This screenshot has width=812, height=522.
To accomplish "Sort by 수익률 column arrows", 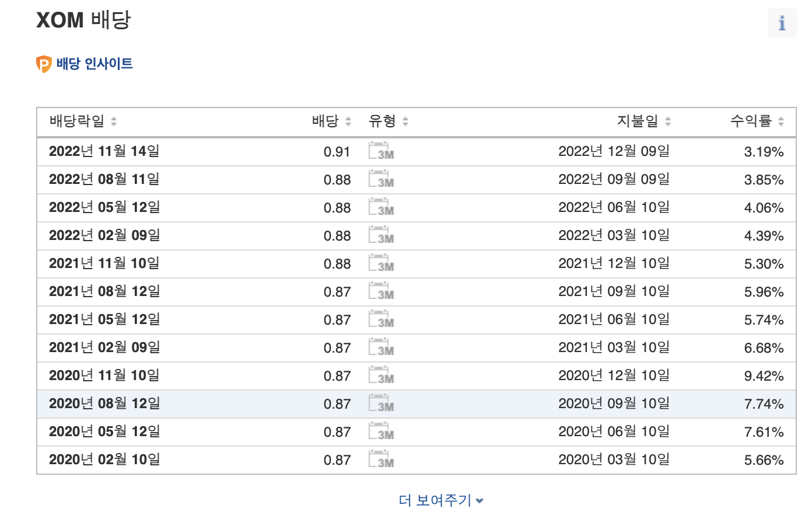I will click(x=781, y=121).
